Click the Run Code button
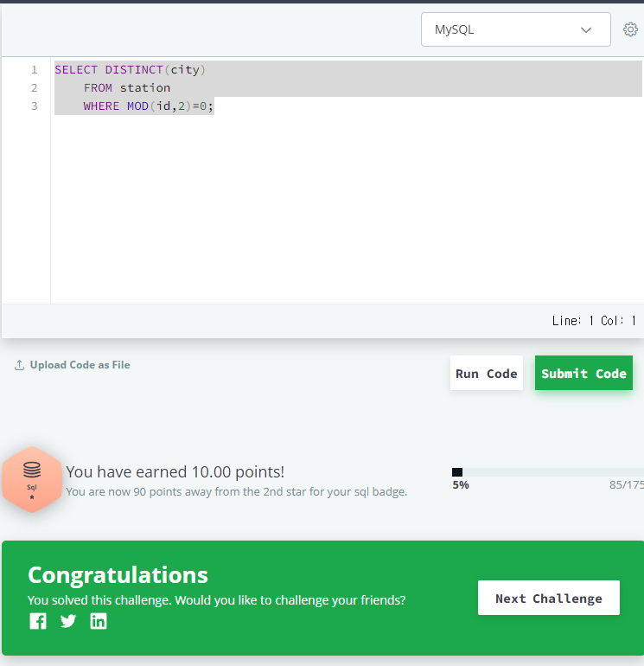The image size is (644, 666). coord(487,373)
